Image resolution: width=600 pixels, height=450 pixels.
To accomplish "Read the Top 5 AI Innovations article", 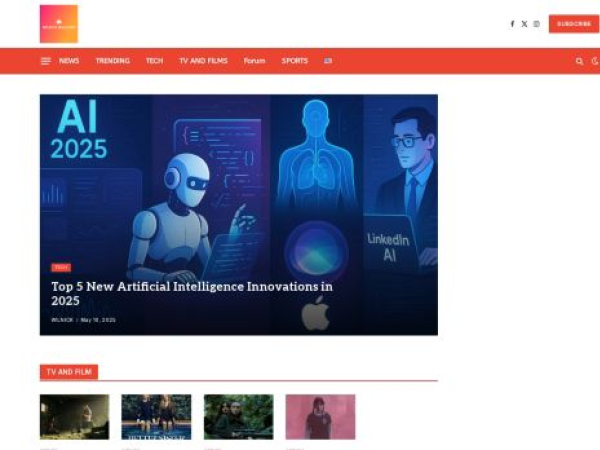I will pyautogui.click(x=191, y=293).
